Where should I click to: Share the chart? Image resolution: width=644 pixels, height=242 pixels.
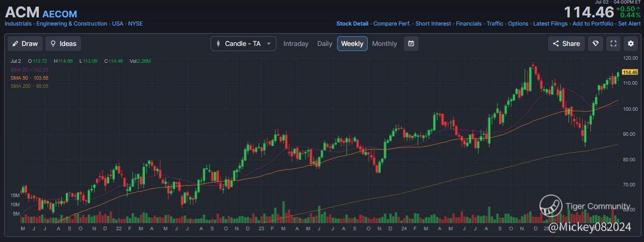pos(566,44)
